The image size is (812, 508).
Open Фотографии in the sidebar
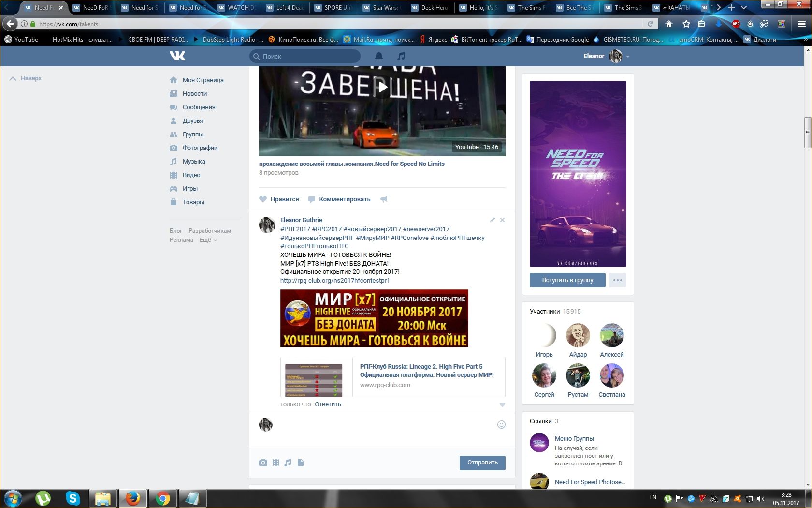click(194, 148)
